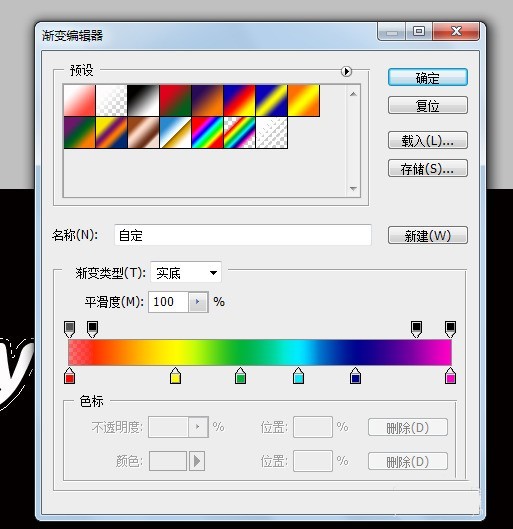This screenshot has width=513, height=529.
Task: Select the red color stop
Action: click(x=69, y=376)
